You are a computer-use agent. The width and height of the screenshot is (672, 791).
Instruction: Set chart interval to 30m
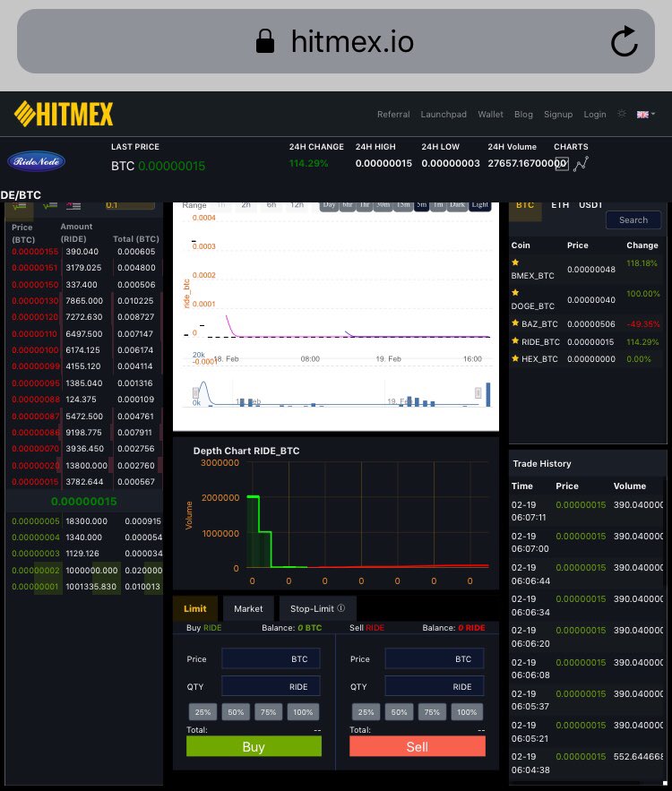coord(383,206)
